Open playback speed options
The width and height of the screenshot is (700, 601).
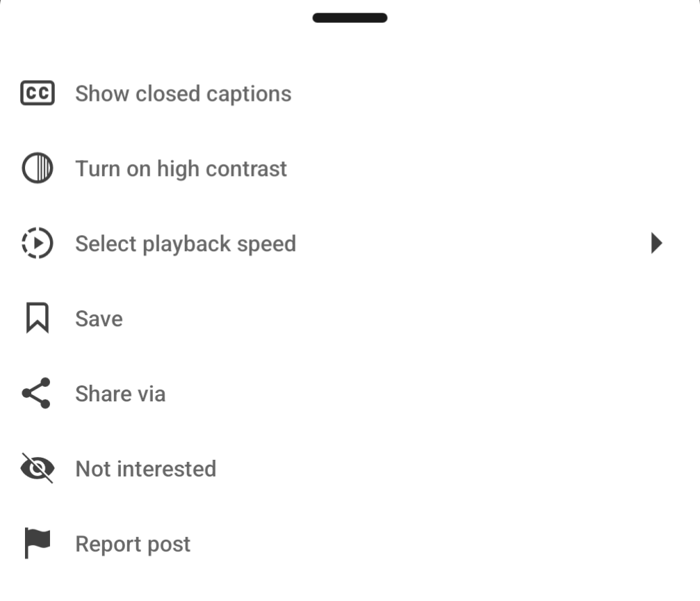[185, 243]
